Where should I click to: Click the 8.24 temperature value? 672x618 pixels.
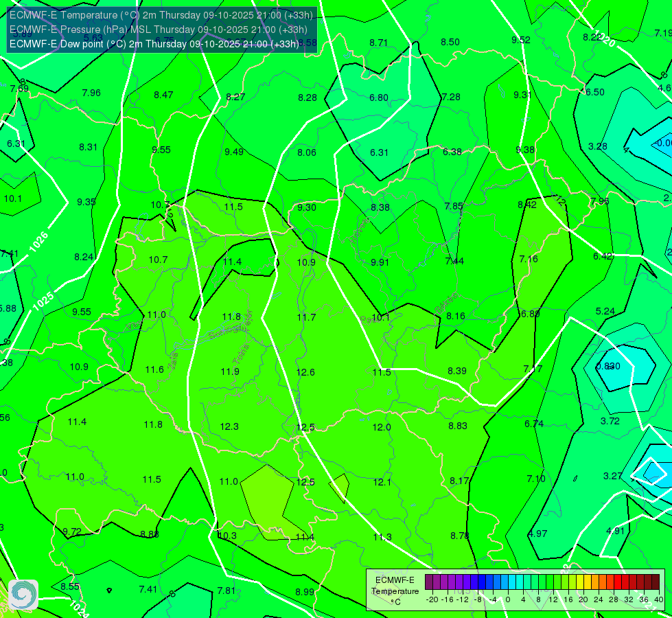pyautogui.click(x=84, y=257)
